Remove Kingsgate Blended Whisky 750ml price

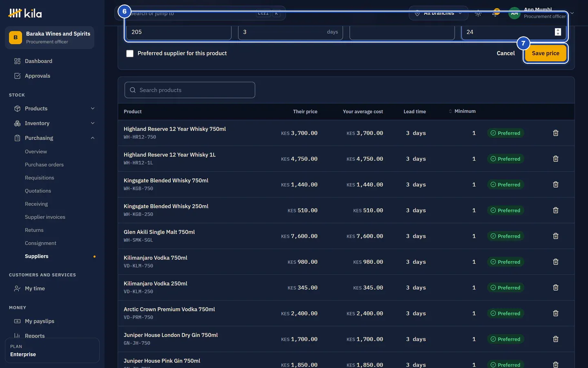click(x=555, y=184)
